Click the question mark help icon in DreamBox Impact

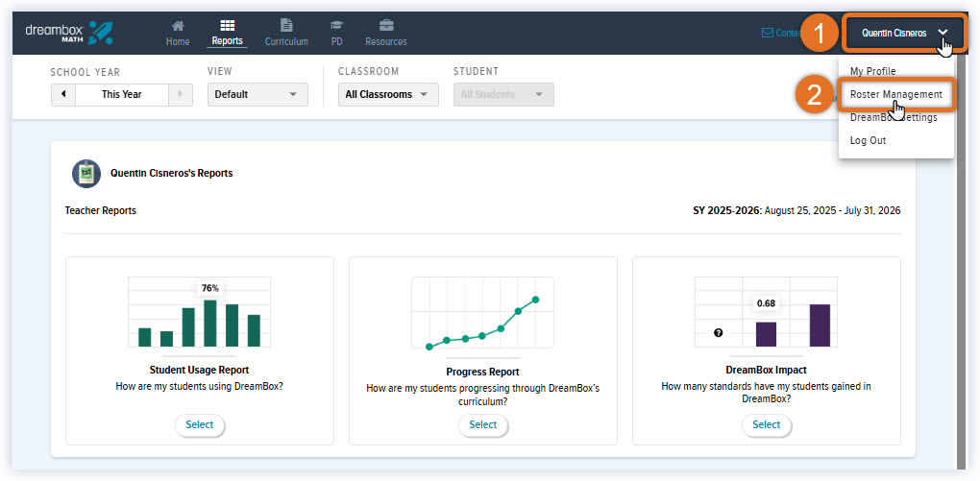[x=718, y=333]
